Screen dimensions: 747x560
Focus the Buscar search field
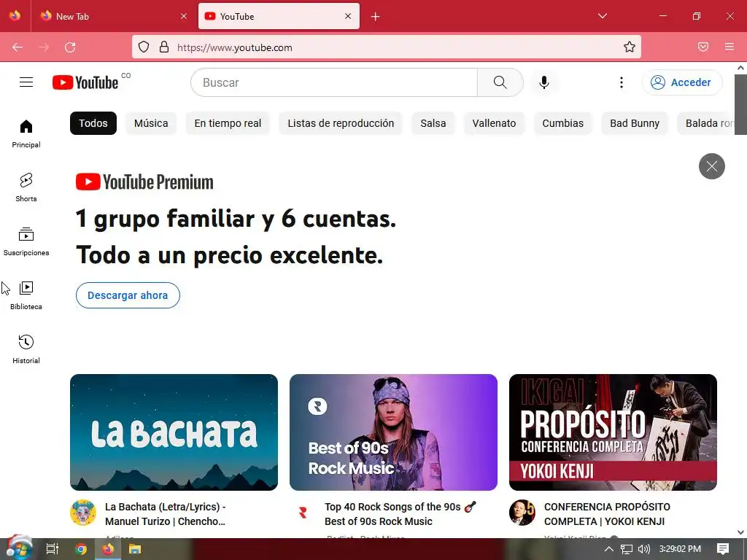pyautogui.click(x=334, y=82)
